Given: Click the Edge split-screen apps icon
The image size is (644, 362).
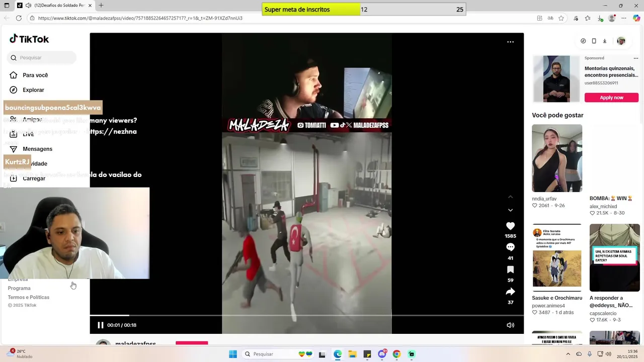Looking at the screenshot, I should 539,18.
